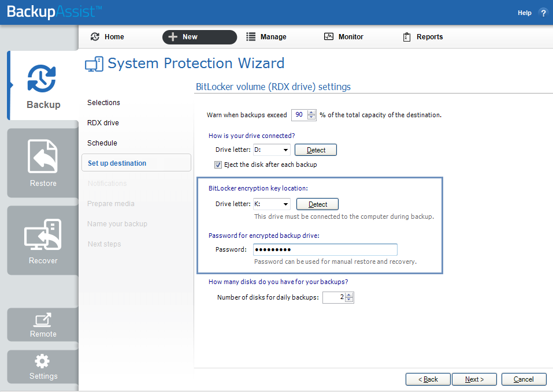Toggle Eject the disk after each backup
The height and width of the screenshot is (392, 553).
pos(218,165)
